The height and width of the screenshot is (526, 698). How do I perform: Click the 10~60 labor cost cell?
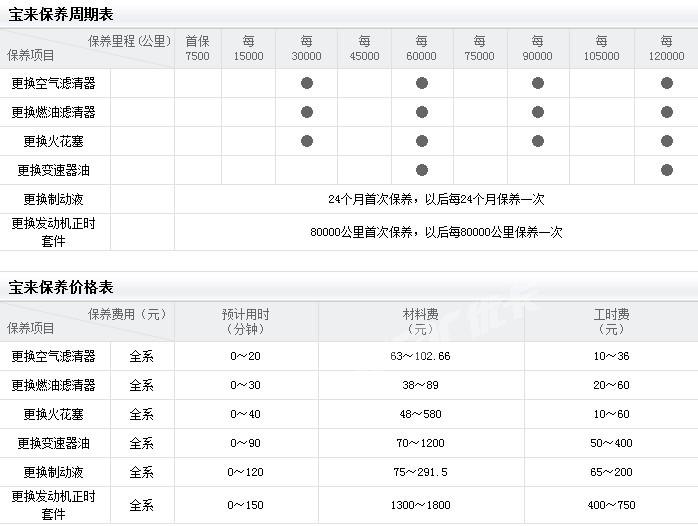(611, 414)
